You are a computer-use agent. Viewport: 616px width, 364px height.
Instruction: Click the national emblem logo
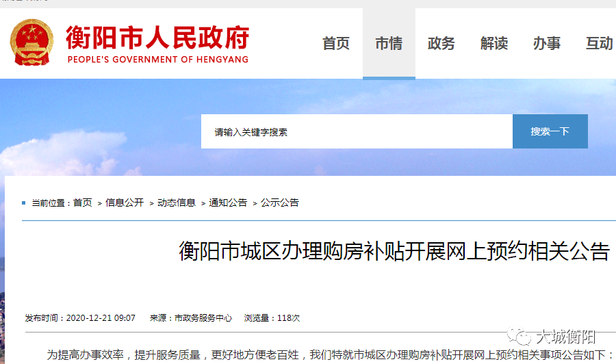coord(31,42)
